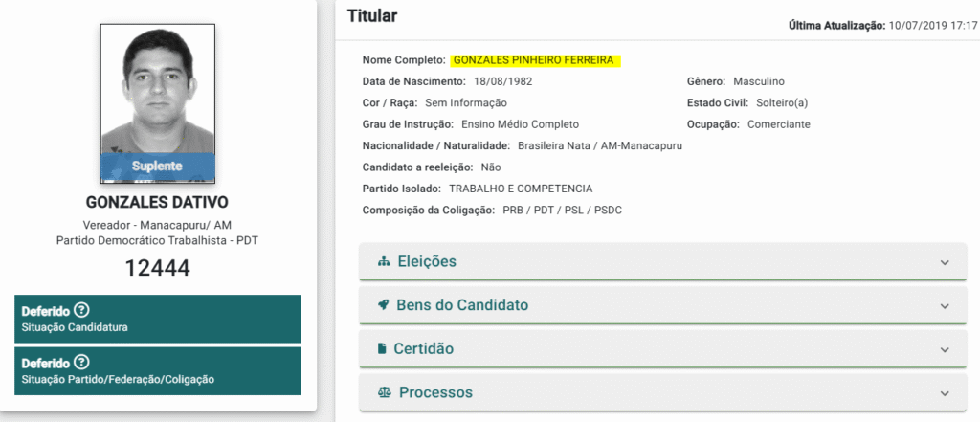Click the Situação Candidatura status box
The width and height of the screenshot is (980, 422).
coord(158,320)
